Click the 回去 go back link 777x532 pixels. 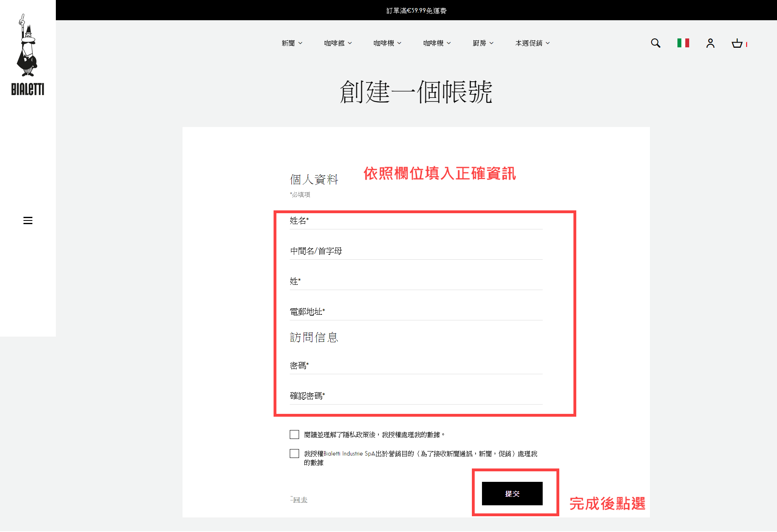tap(299, 500)
